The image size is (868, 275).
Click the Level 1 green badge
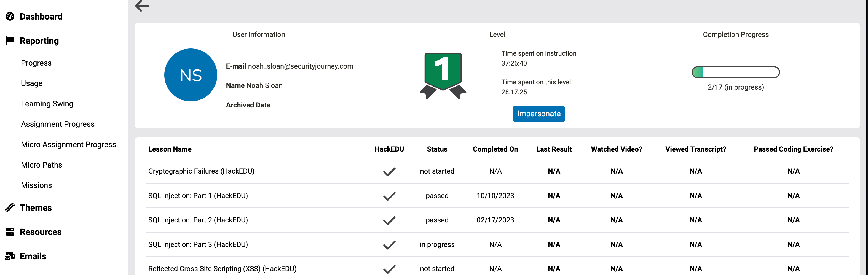pyautogui.click(x=443, y=75)
